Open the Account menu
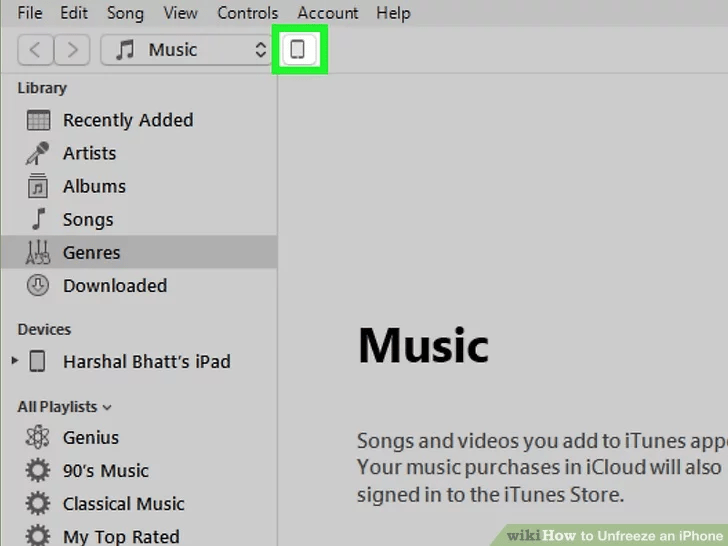Image resolution: width=728 pixels, height=546 pixels. [x=328, y=13]
